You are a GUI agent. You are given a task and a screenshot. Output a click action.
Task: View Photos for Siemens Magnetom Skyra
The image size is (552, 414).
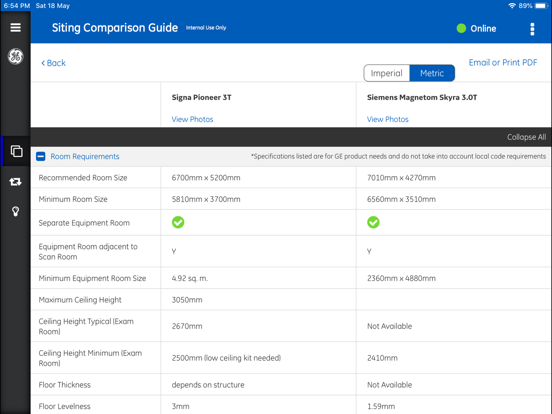[388, 119]
